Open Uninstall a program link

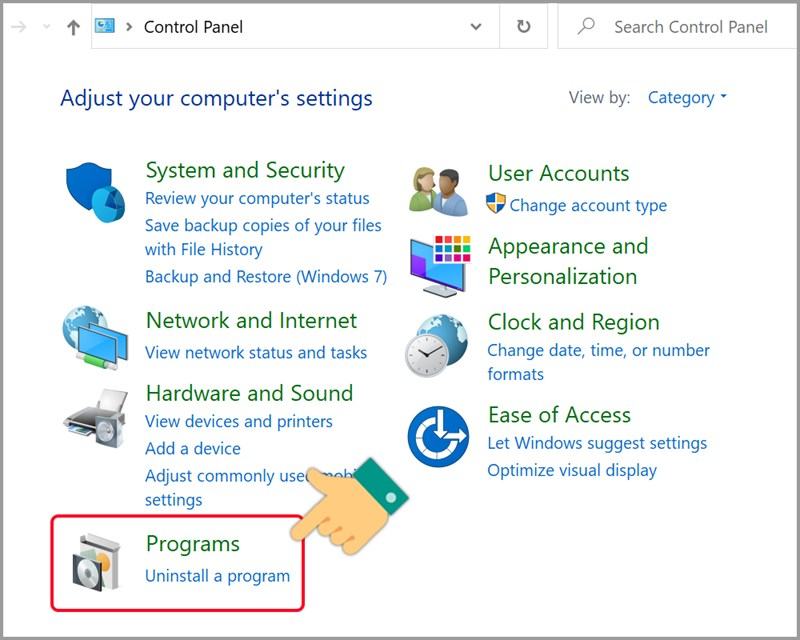[x=217, y=576]
